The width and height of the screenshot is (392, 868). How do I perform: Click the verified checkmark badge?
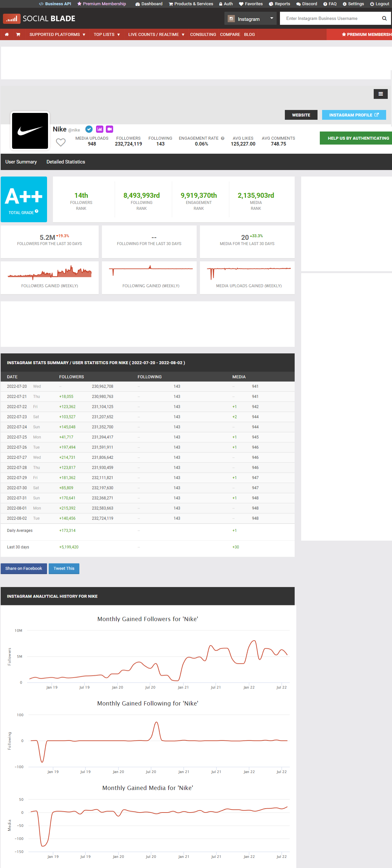point(89,129)
